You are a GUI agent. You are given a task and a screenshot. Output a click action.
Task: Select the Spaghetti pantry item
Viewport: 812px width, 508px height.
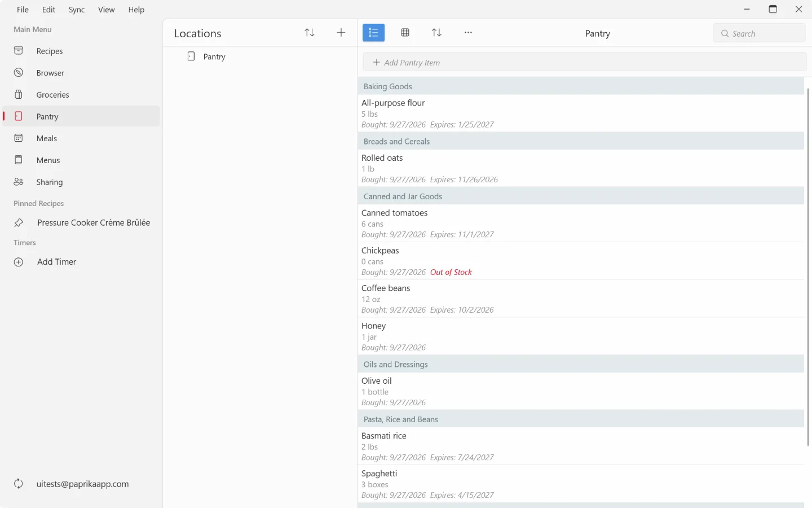[x=581, y=484]
